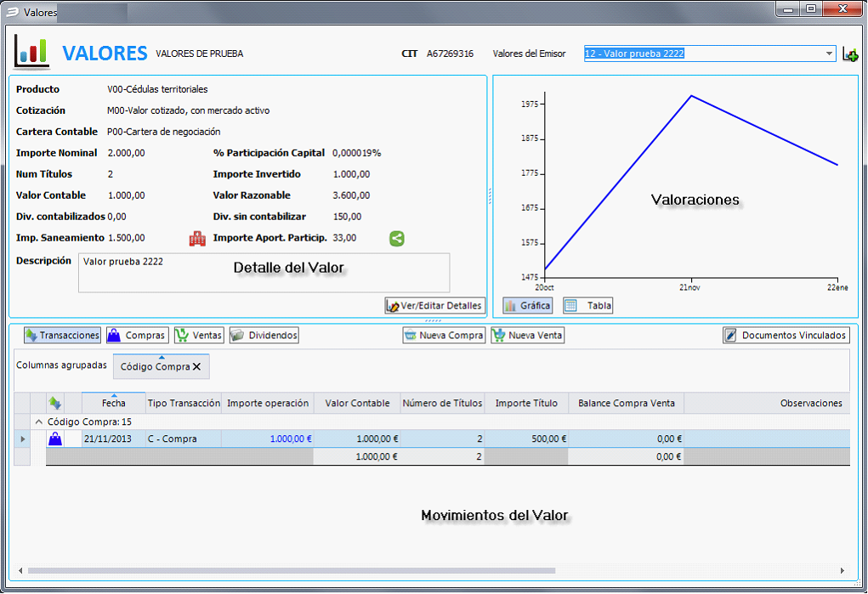Create a Nueva Compra
The image size is (868, 594).
click(443, 336)
